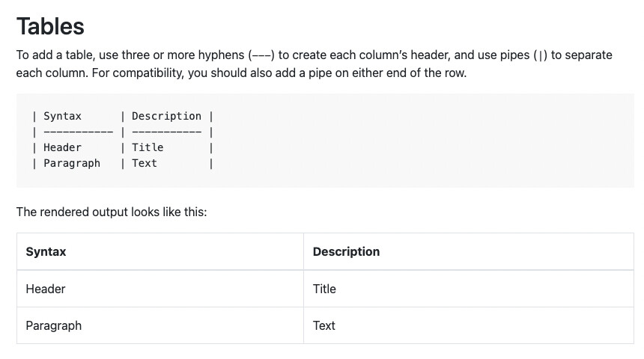Click the Tables heading

(50, 27)
